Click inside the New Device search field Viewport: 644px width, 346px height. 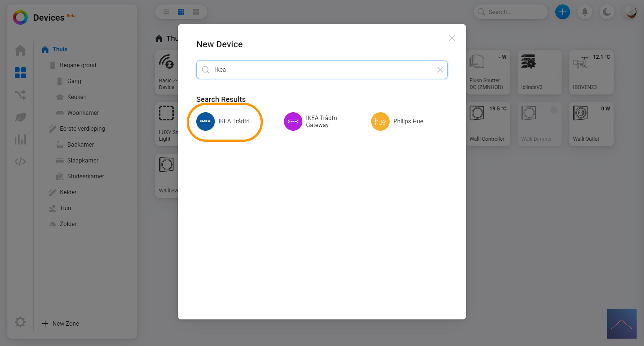point(322,70)
